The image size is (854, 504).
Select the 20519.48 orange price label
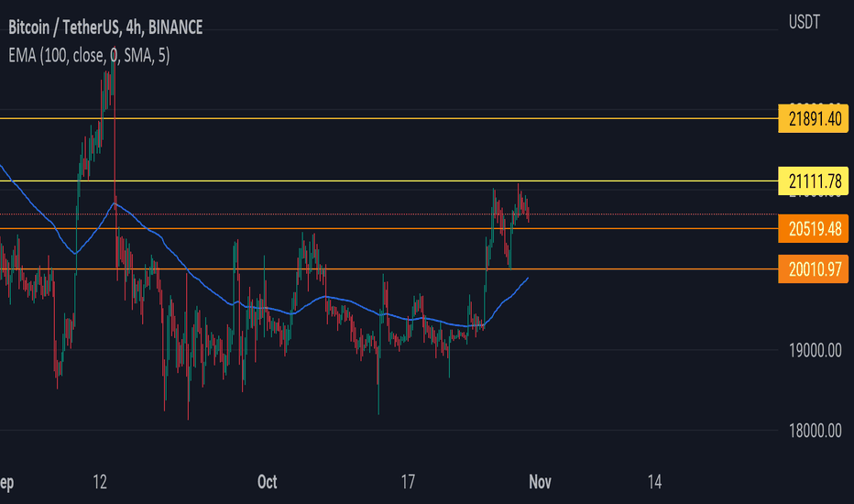click(x=813, y=228)
